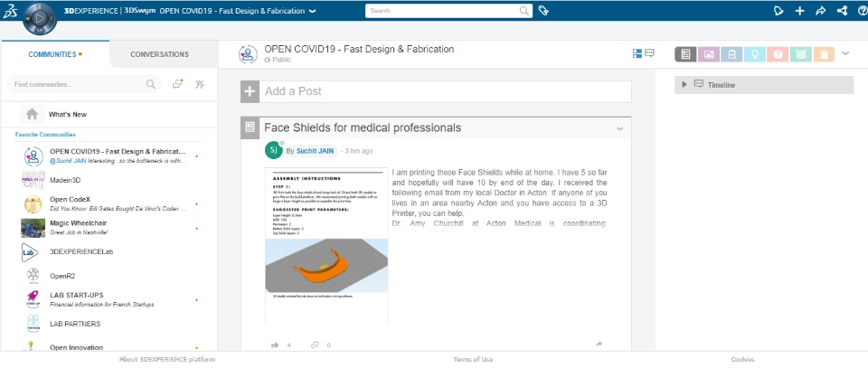
Task: Click the Find communities search field
Action: coord(77,84)
